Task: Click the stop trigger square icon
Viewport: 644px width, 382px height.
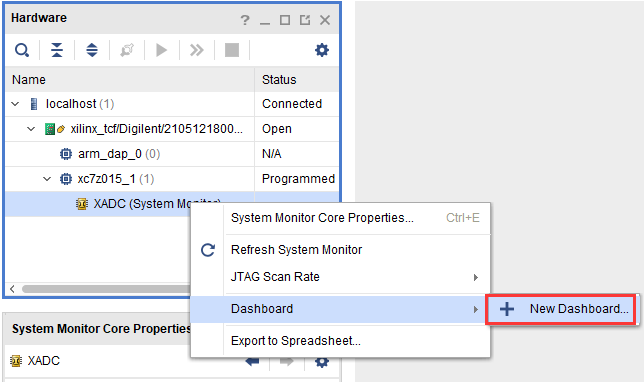Action: pyautogui.click(x=232, y=50)
